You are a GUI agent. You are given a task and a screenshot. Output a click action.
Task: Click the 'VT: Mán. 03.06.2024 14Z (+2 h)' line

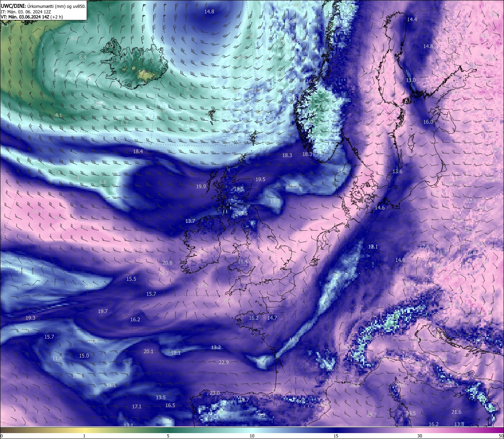[32, 17]
